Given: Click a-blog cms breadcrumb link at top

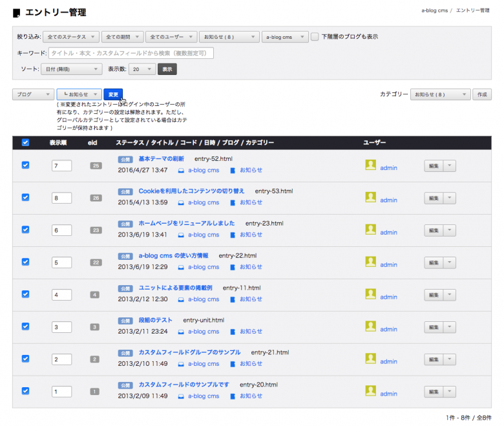Looking at the screenshot, I should point(435,11).
